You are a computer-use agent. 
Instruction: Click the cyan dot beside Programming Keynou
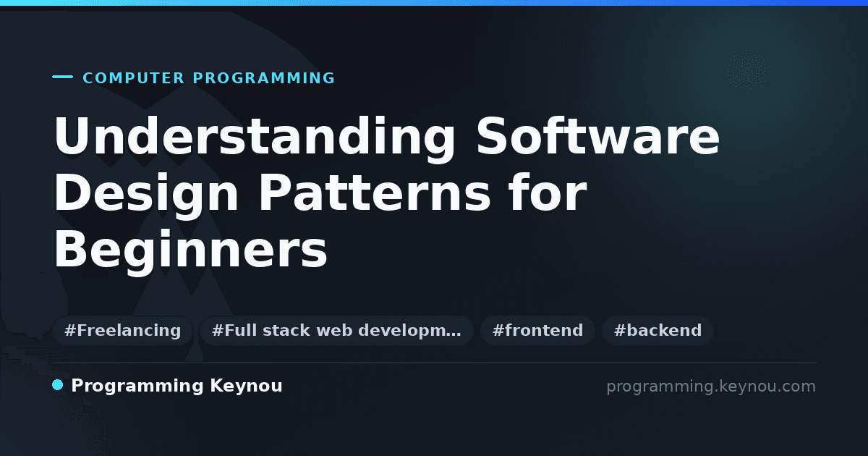click(58, 385)
